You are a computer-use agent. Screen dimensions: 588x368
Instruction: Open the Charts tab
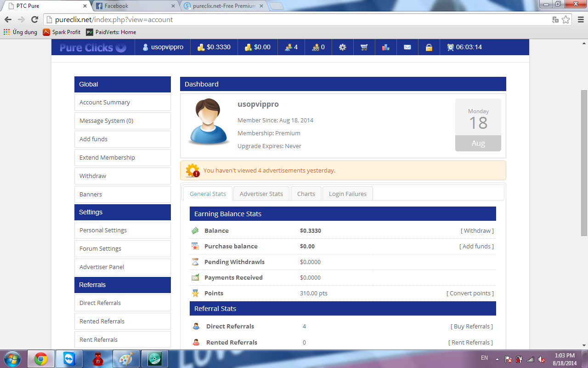tap(306, 194)
